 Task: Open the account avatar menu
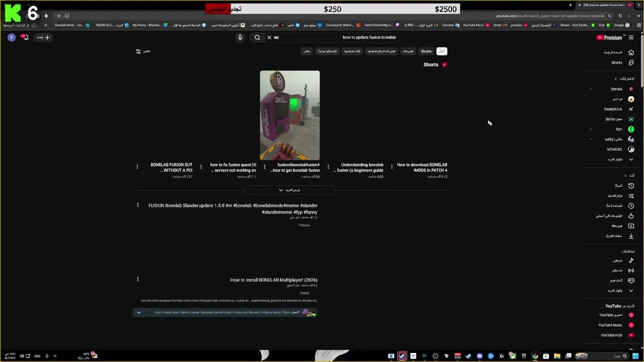click(x=12, y=37)
